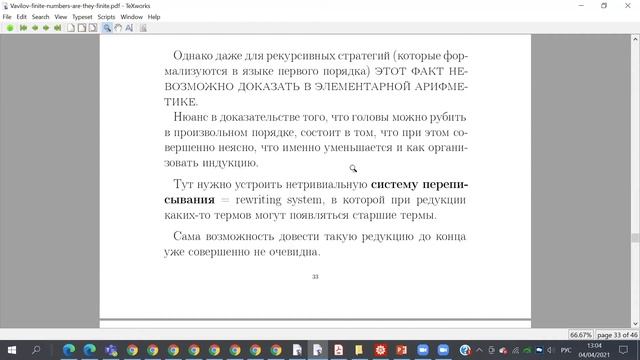
Task: Click the vertical scrollbar up arrow
Action: pos(635,39)
